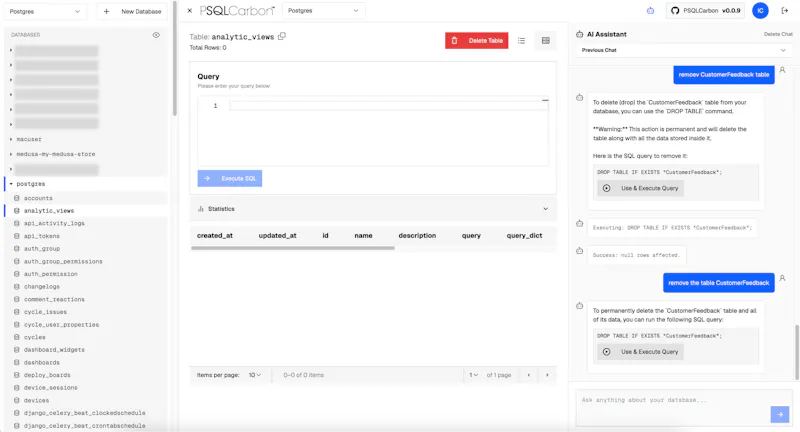Viewport: 800px width, 432px height.
Task: Close the PSQLCarbon panel with the X icon
Action: (x=189, y=11)
